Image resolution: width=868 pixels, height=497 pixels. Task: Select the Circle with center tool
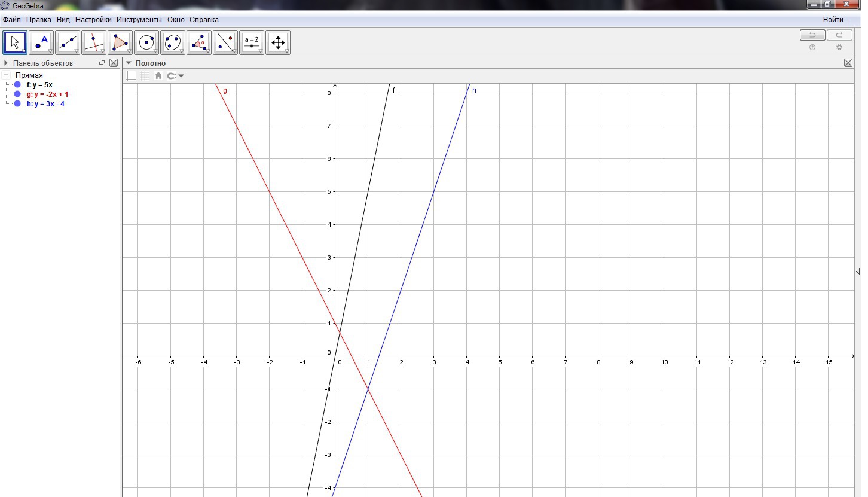pyautogui.click(x=146, y=42)
